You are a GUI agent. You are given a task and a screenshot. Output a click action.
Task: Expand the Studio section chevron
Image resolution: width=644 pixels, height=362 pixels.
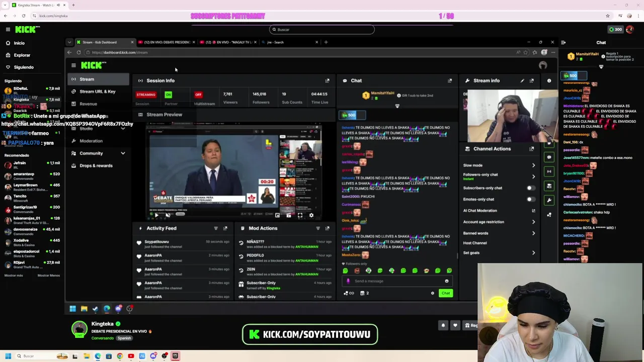point(123,129)
